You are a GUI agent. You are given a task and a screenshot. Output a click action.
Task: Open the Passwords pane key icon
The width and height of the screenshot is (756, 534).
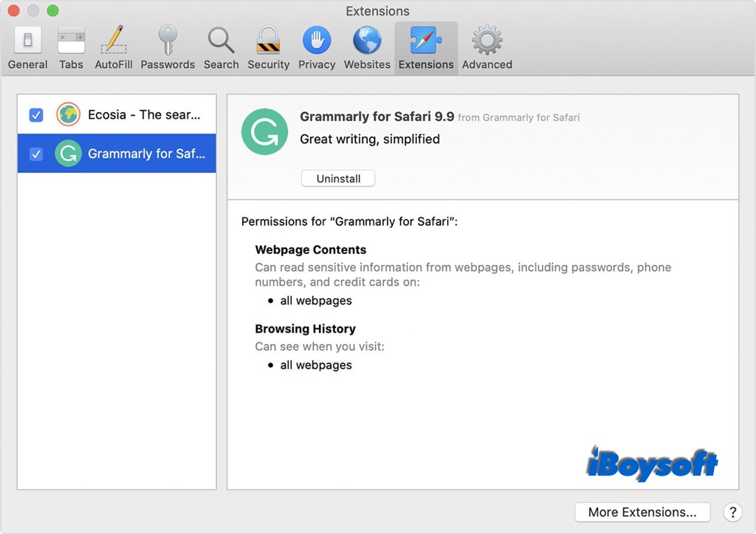(x=168, y=47)
